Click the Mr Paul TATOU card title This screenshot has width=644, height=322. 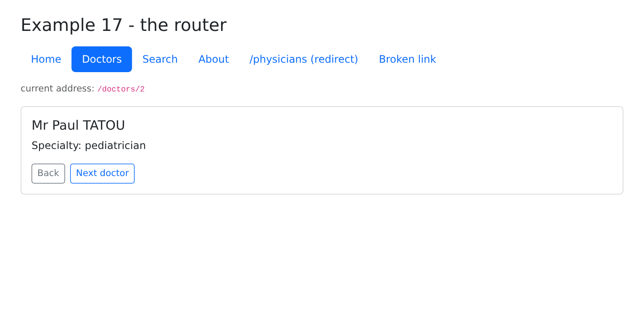(78, 125)
